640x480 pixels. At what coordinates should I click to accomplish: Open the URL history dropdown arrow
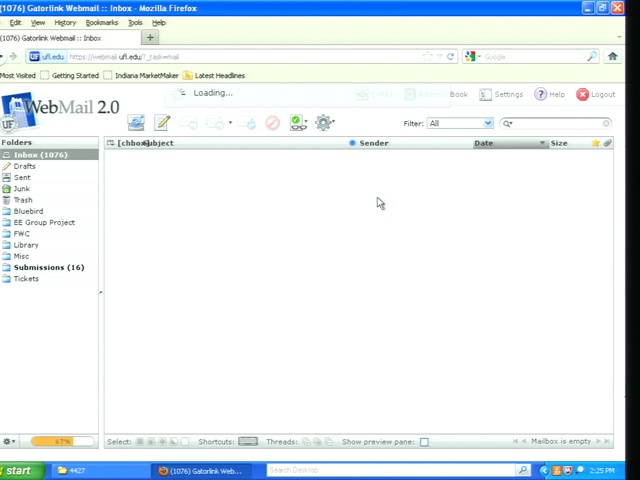pyautogui.click(x=440, y=57)
